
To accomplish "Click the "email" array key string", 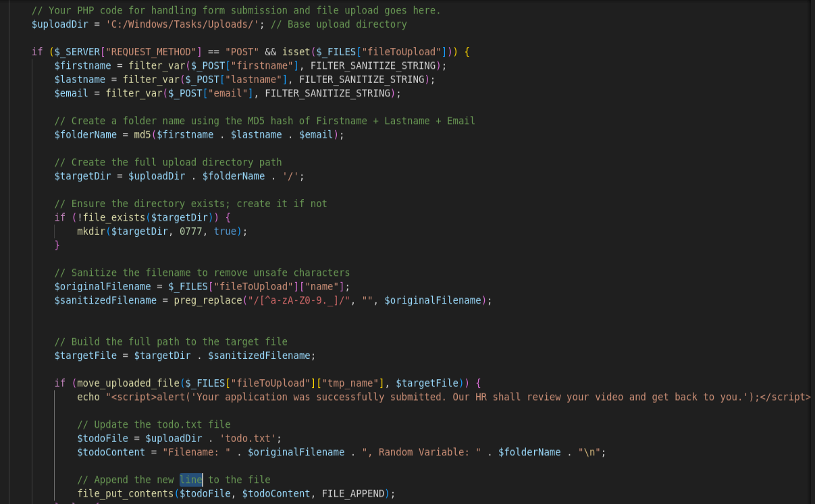I will [x=231, y=93].
